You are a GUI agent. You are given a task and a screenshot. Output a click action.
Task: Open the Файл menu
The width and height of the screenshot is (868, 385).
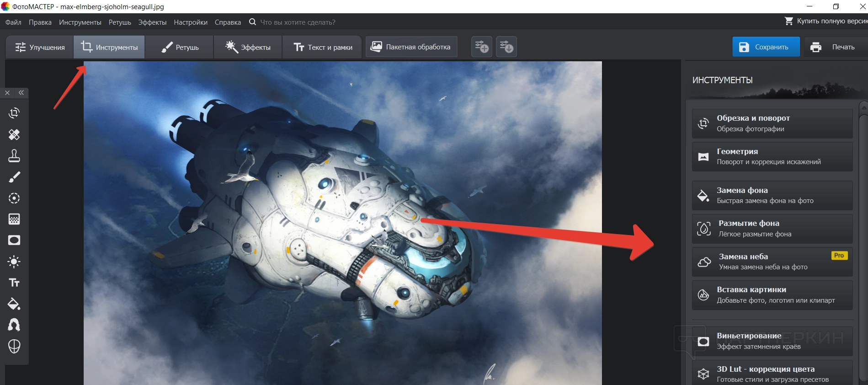pyautogui.click(x=13, y=22)
